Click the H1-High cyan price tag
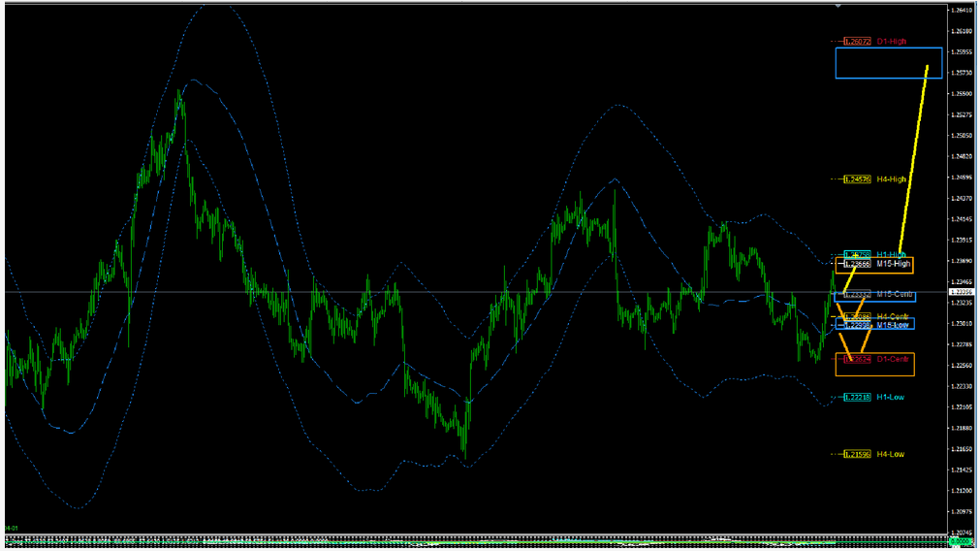 click(x=858, y=255)
